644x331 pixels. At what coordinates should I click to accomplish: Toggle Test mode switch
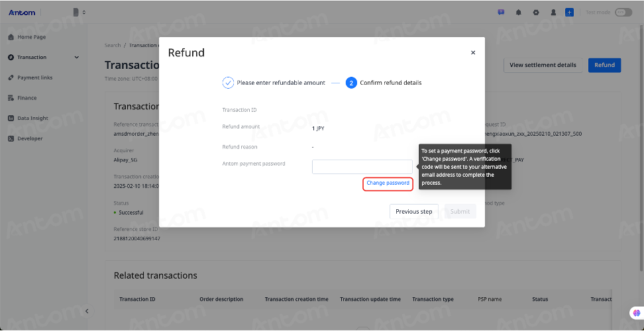[x=623, y=13]
